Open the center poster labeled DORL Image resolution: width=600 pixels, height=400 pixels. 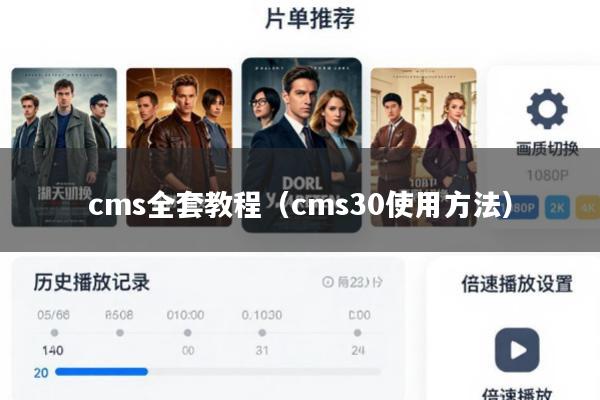(x=302, y=145)
